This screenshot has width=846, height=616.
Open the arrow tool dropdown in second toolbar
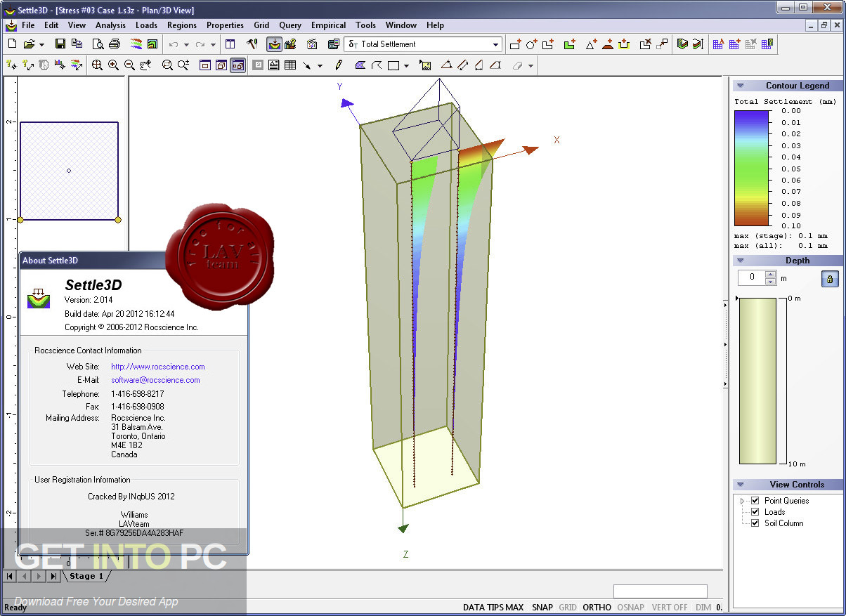320,65
